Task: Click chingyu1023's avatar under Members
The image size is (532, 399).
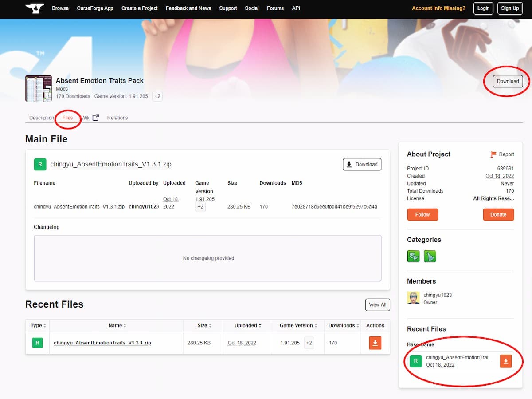Action: tap(413, 297)
